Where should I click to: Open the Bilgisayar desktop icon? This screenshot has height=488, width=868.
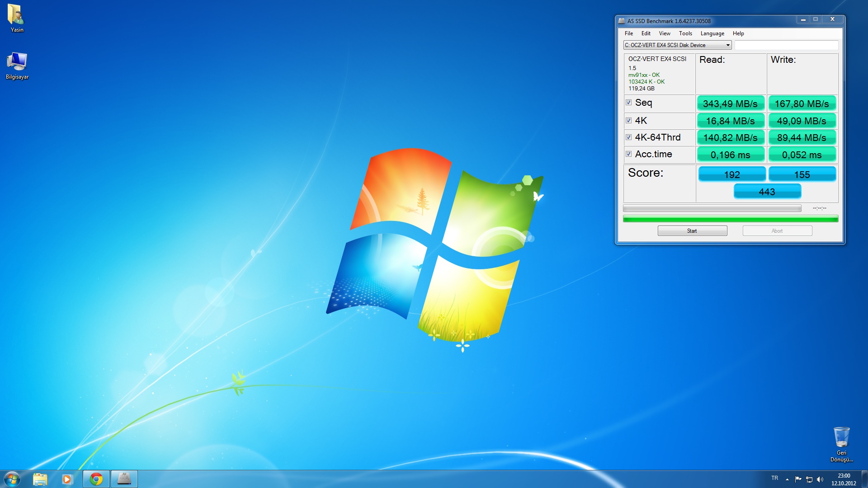pos(17,66)
